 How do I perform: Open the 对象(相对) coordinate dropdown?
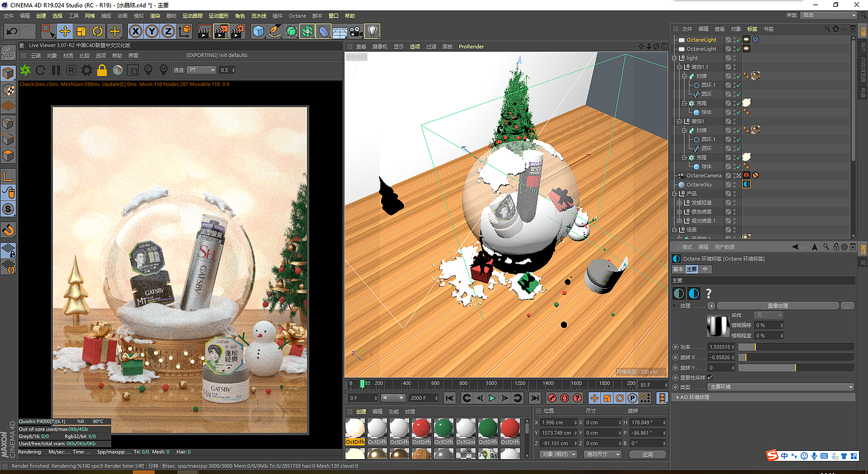[x=557, y=454]
